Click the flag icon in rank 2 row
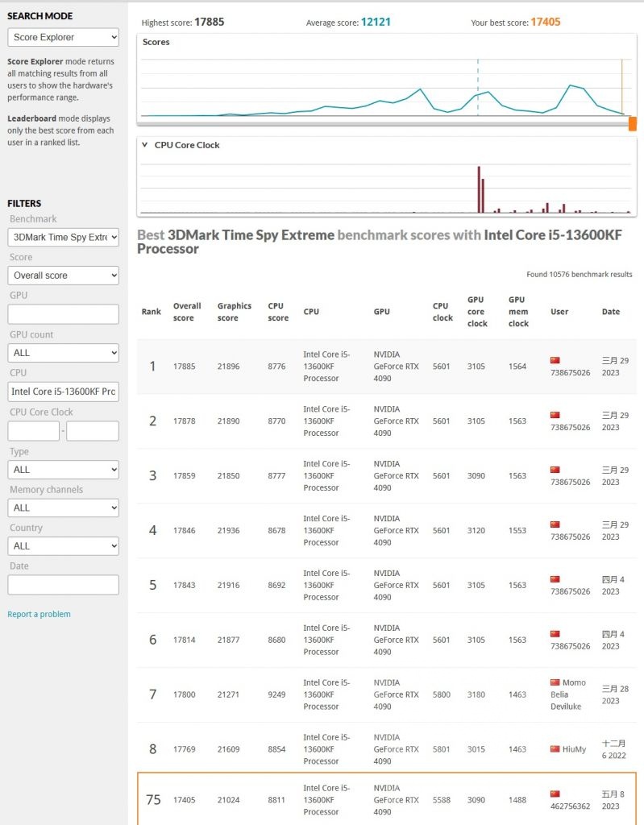The width and height of the screenshot is (644, 825). pos(555,415)
